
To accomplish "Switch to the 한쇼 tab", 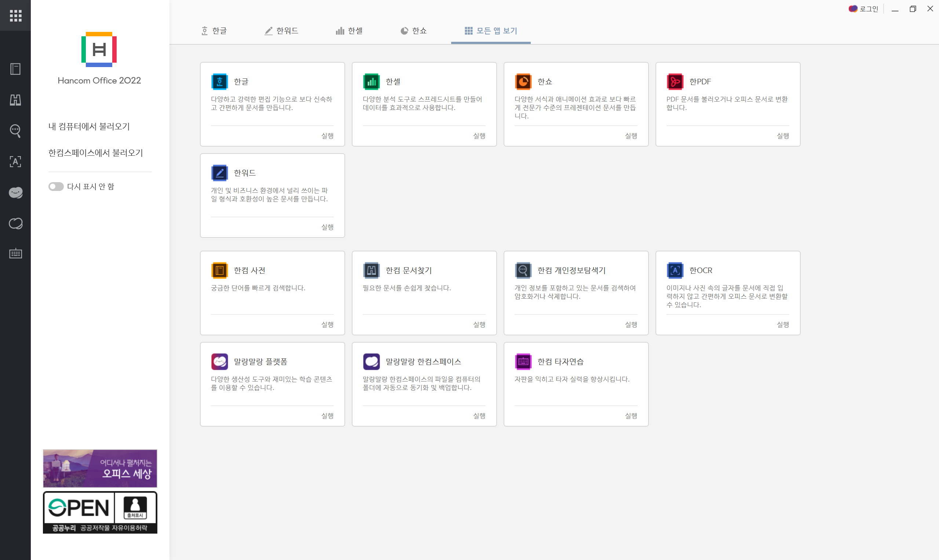I will [413, 30].
